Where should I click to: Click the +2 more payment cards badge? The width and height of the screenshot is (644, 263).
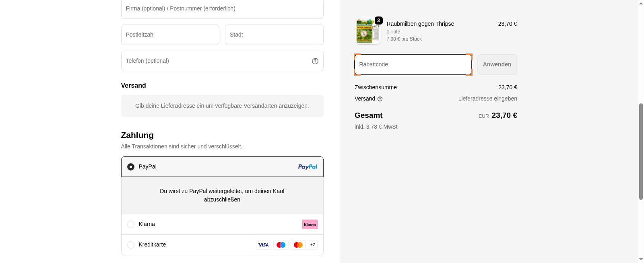point(313,245)
